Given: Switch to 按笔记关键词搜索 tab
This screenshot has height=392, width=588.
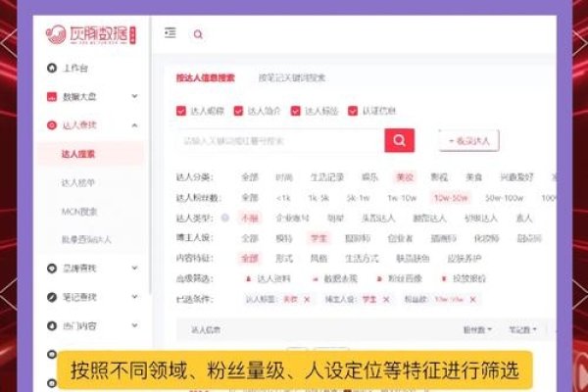Looking at the screenshot, I should click(x=292, y=78).
